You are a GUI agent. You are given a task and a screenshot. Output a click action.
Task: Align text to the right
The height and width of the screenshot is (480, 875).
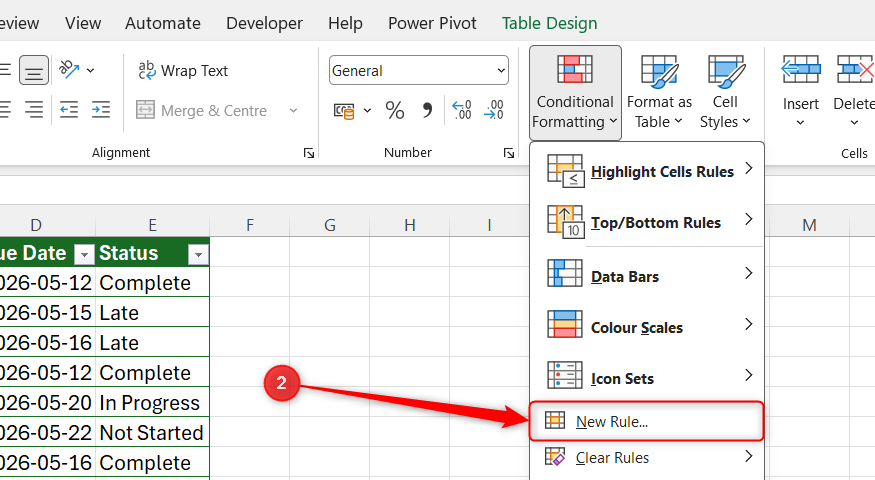coord(33,110)
